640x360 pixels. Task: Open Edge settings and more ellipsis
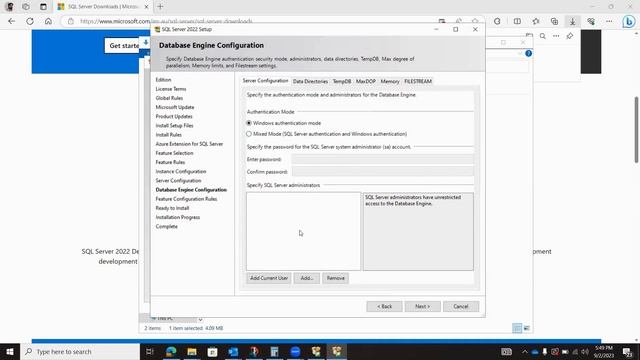click(x=609, y=21)
